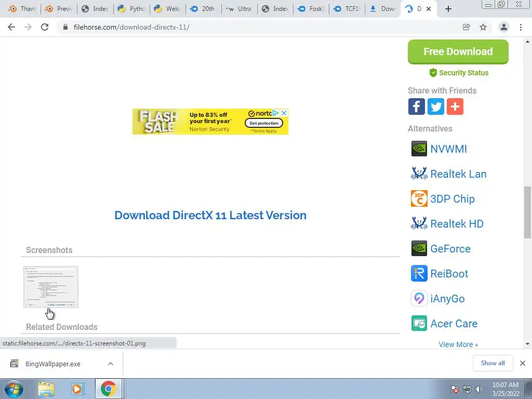532x399 pixels.
Task: Open the DirectX 11 screenshot thumbnail
Action: 51,287
